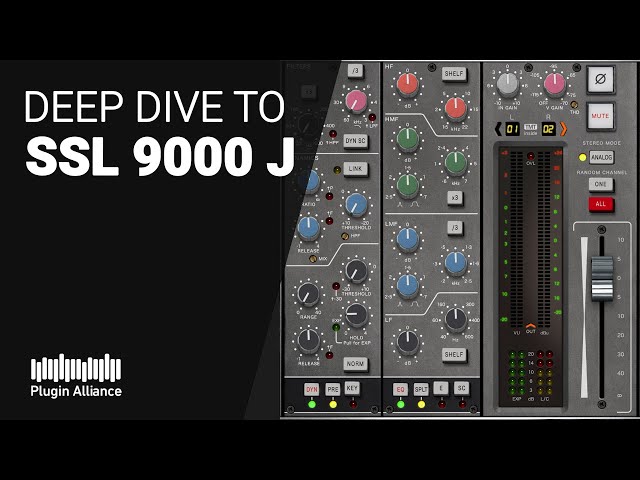This screenshot has width=640, height=480.
Task: Click the LMF gain blue knob
Action: pyautogui.click(x=408, y=240)
